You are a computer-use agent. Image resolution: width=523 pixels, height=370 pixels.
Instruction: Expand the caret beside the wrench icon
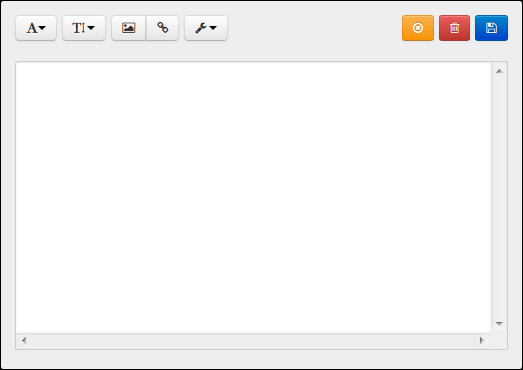(x=213, y=28)
